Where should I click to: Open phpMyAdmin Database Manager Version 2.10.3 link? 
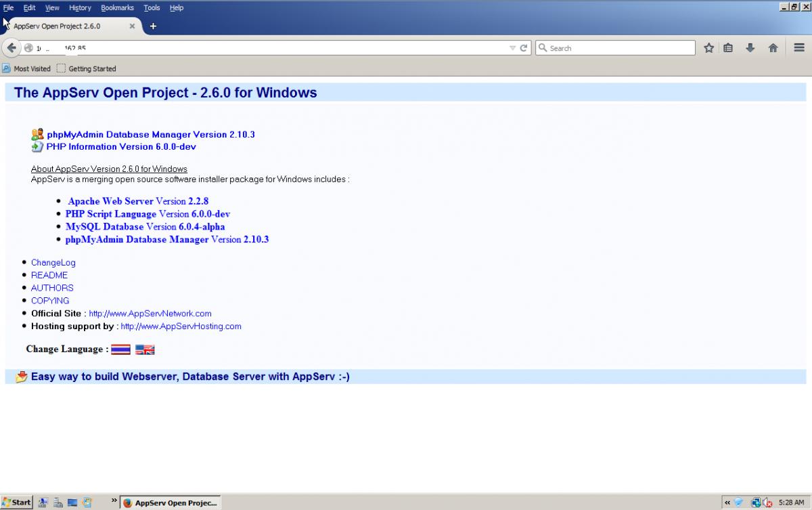(151, 134)
